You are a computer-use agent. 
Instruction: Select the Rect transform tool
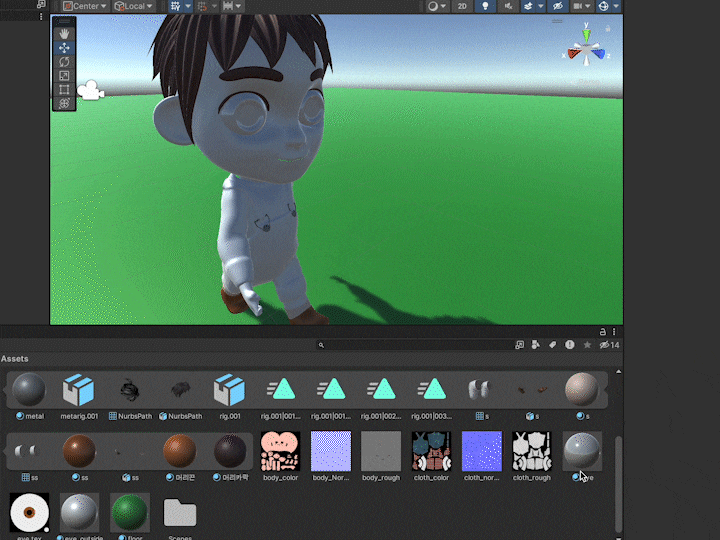[x=64, y=89]
